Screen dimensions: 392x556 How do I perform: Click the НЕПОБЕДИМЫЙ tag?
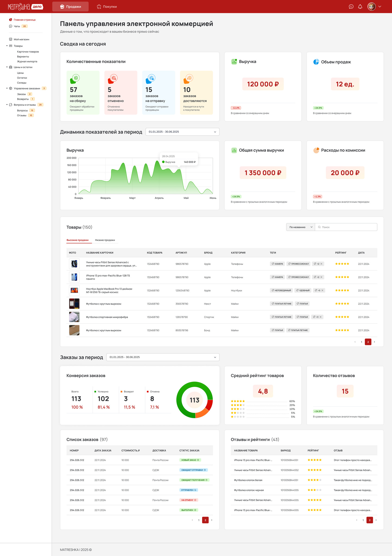(281, 290)
